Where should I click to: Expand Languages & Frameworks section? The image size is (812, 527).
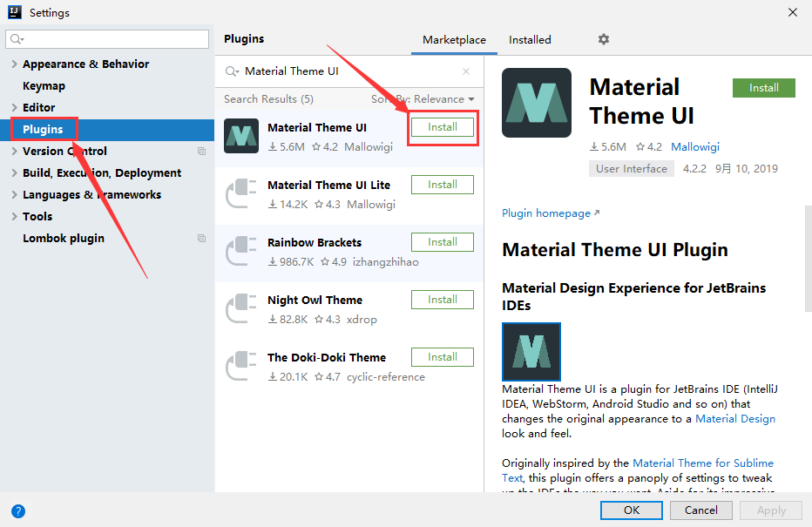(x=14, y=194)
